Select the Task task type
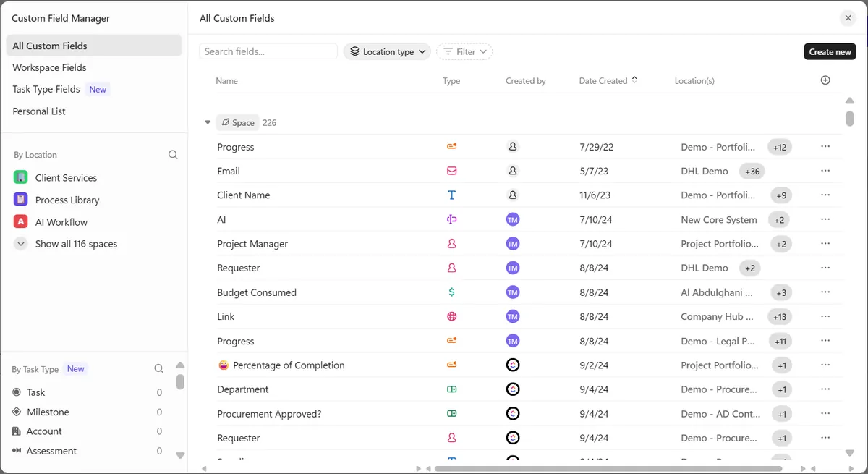This screenshot has height=474, width=868. coord(36,392)
